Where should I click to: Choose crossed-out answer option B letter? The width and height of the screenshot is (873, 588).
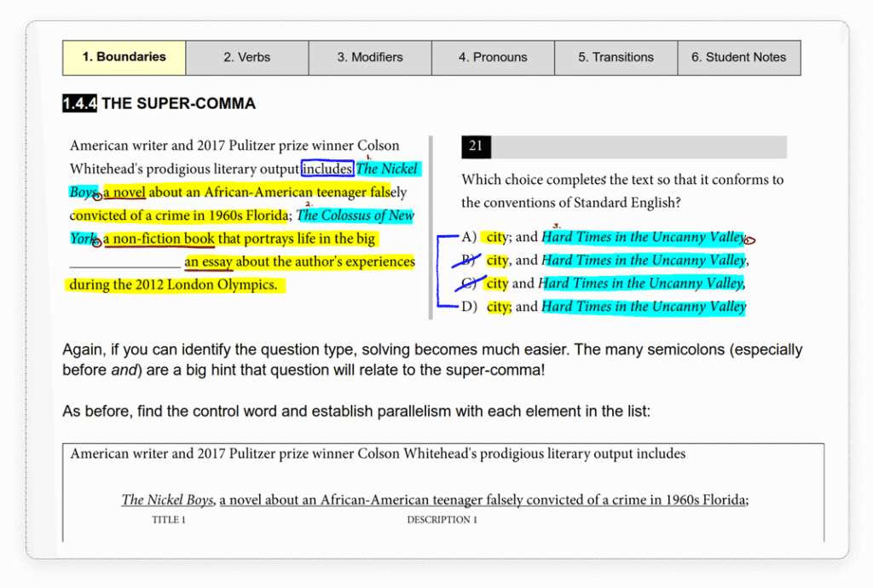tap(469, 260)
